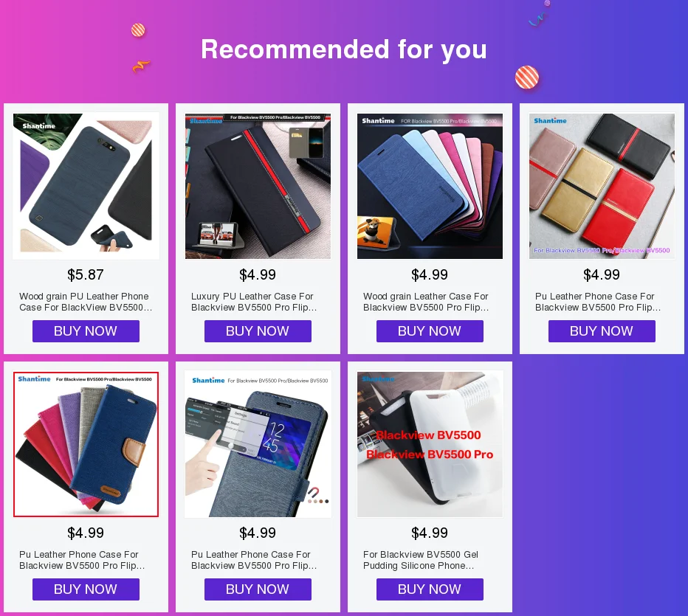Open the black case with red stripe image
The height and width of the screenshot is (616, 688).
[x=258, y=186]
